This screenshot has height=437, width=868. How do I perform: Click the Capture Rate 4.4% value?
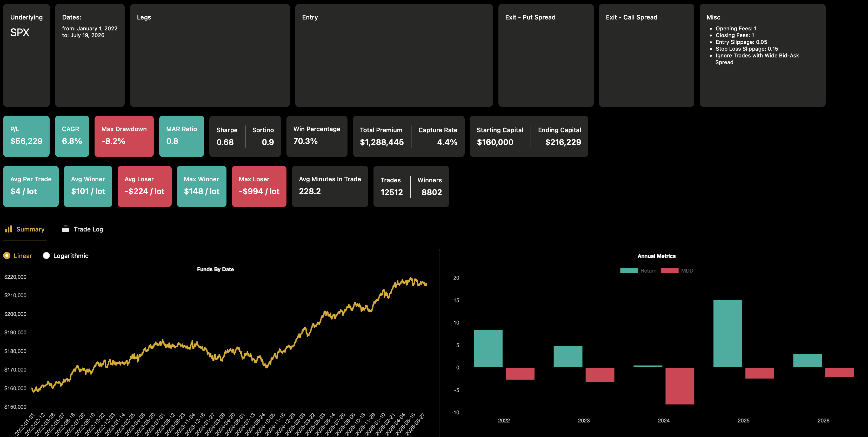coord(447,142)
